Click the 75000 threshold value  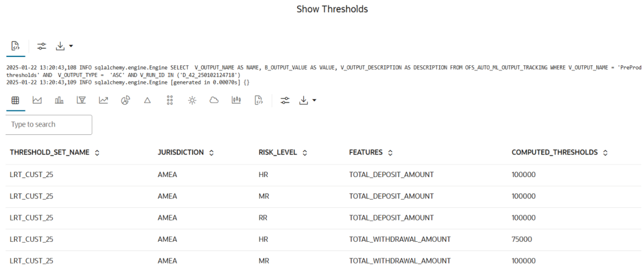click(522, 240)
